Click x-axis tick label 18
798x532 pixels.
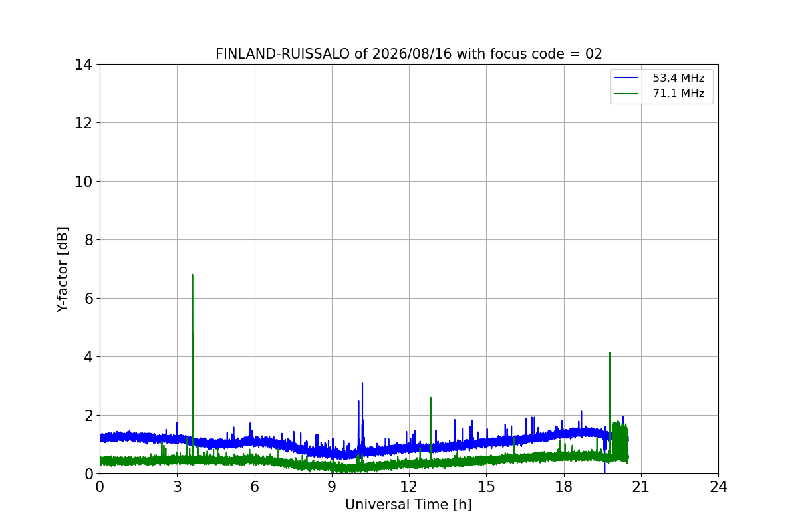[x=564, y=487]
